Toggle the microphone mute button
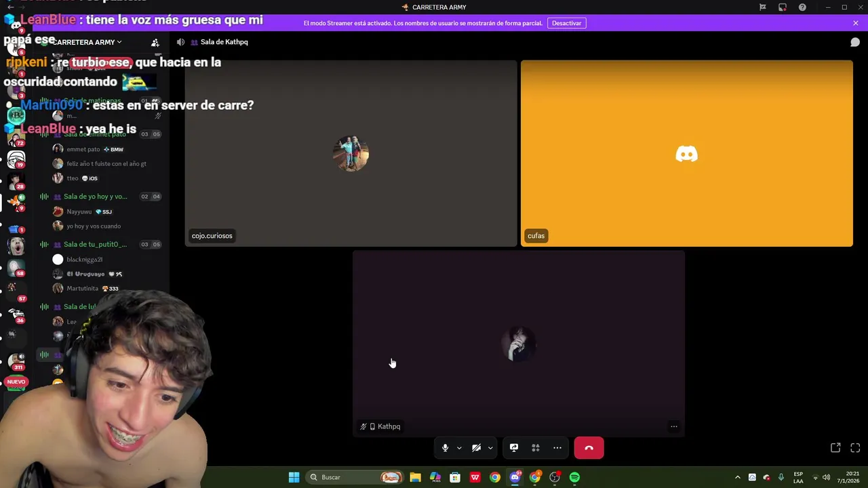The width and height of the screenshot is (868, 488). click(445, 448)
